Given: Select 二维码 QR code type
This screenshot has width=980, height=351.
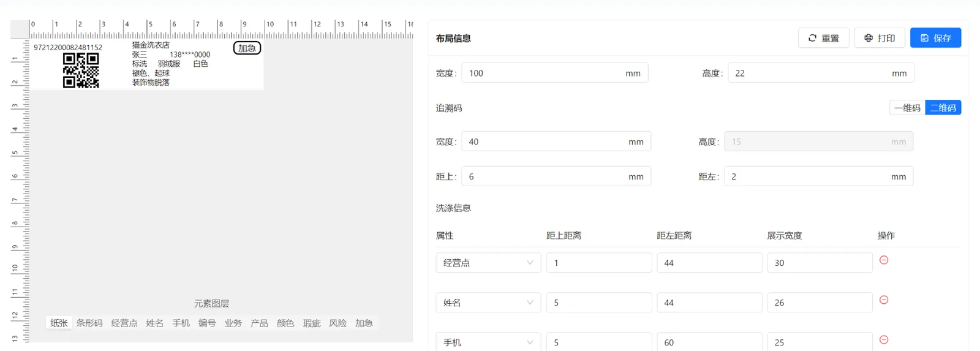Looking at the screenshot, I should point(943,108).
